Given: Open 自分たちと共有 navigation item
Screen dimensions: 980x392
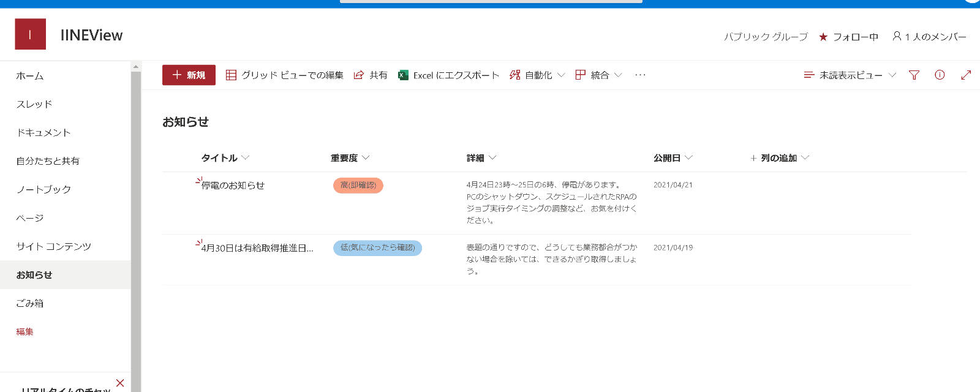Looking at the screenshot, I should pos(48,161).
